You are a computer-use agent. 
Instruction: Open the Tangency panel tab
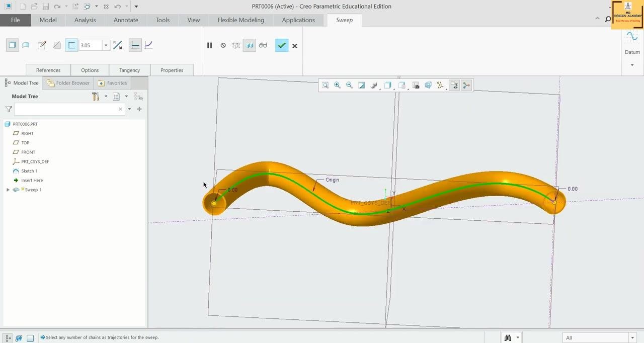click(130, 70)
